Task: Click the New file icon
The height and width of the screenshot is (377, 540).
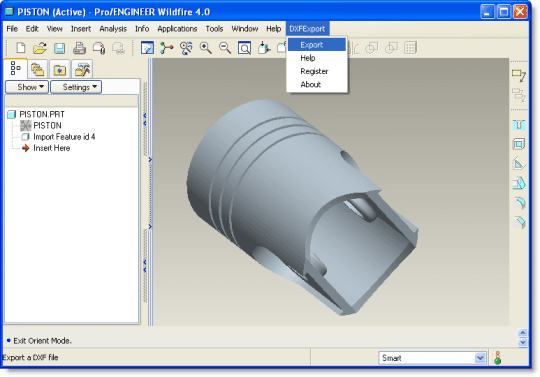Action: [x=21, y=48]
